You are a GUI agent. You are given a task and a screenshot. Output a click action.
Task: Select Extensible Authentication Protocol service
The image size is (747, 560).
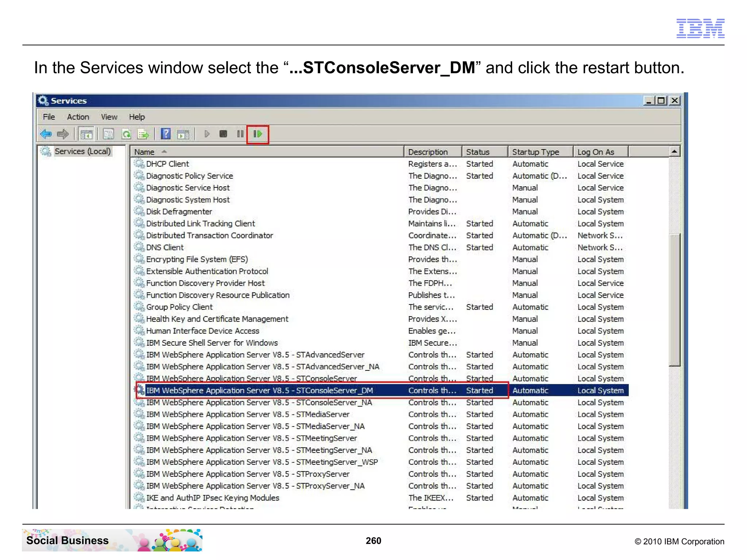[x=380, y=271]
